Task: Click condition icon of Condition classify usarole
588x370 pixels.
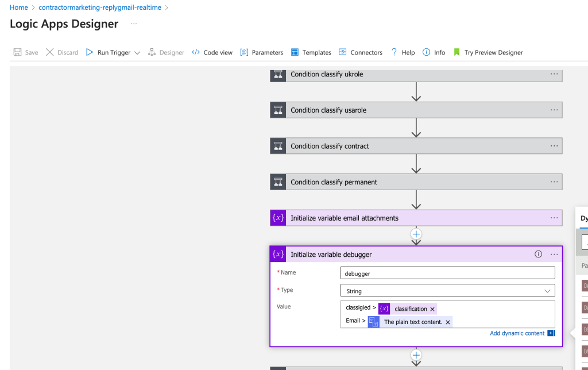Action: (x=278, y=110)
